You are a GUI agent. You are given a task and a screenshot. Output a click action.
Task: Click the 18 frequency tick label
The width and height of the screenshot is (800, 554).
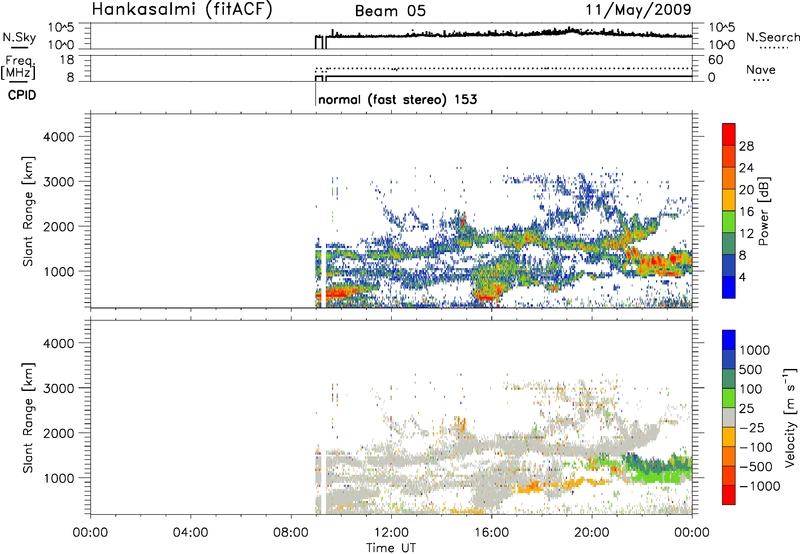click(68, 60)
